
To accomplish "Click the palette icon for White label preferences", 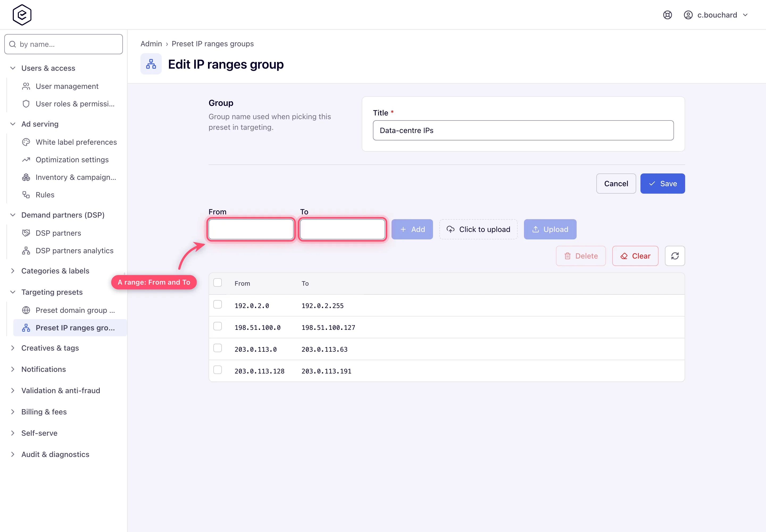I will 26,142.
